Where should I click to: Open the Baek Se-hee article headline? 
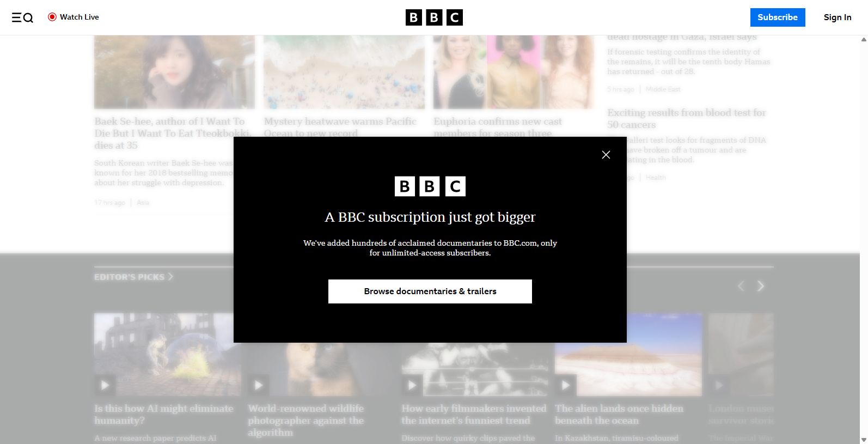click(173, 133)
